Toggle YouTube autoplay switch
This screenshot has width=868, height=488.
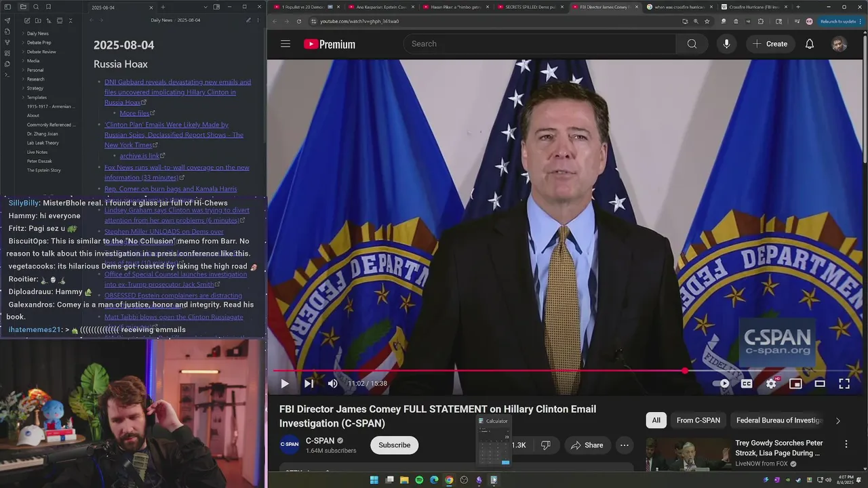pos(722,384)
